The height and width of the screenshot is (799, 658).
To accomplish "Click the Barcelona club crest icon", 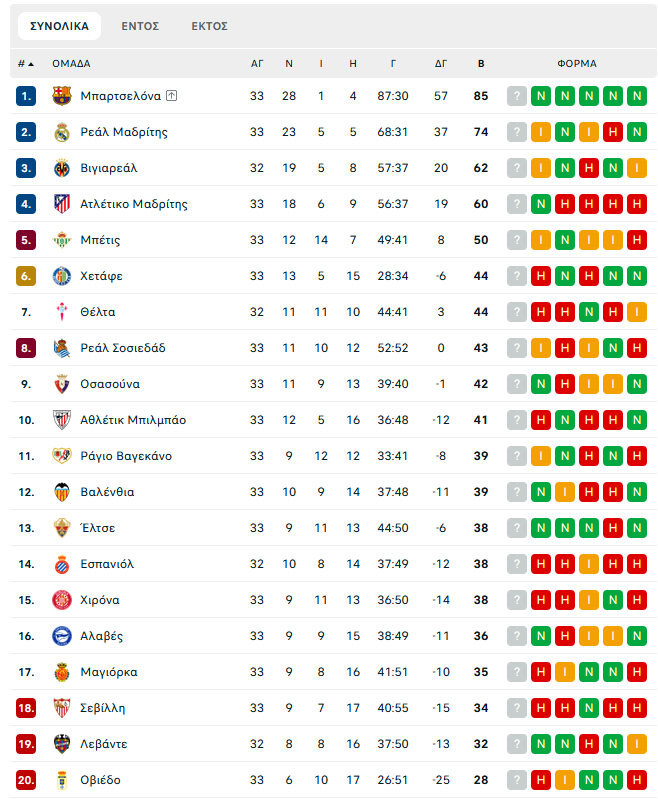I will point(62,96).
